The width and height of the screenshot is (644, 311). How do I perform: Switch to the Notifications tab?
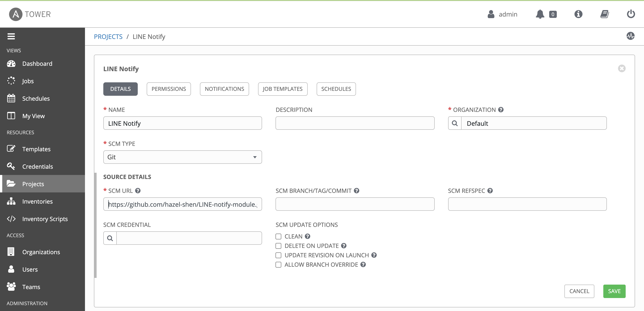[224, 89]
